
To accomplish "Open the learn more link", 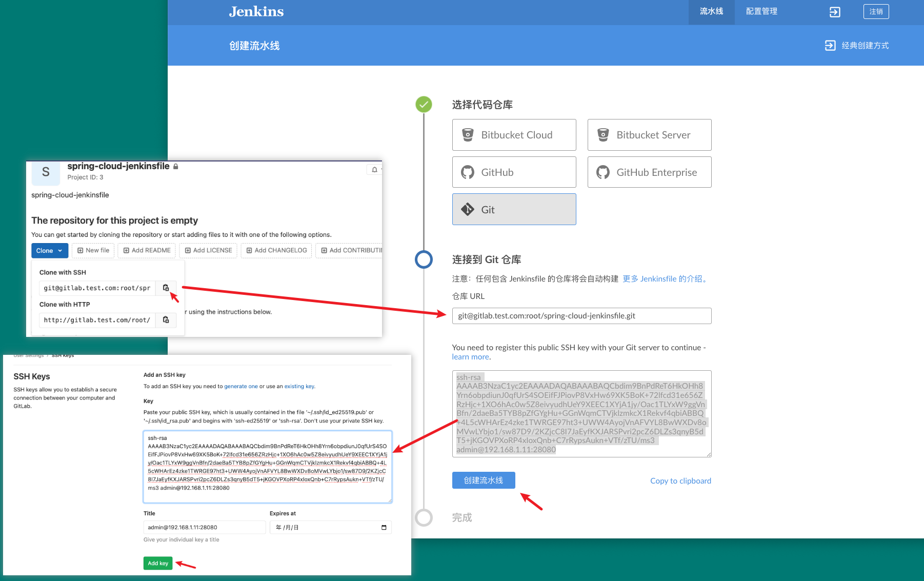I will tap(470, 357).
